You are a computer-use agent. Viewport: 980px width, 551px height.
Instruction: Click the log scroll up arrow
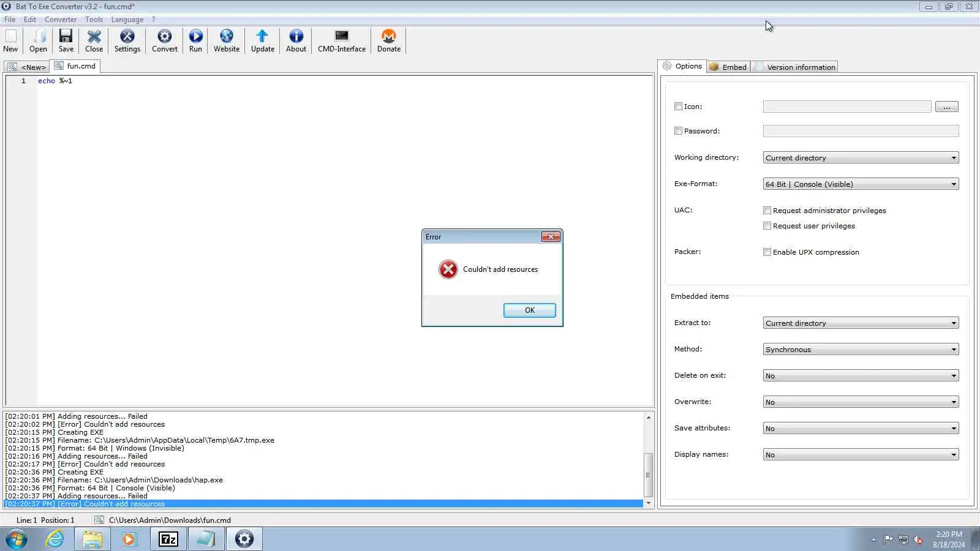pyautogui.click(x=648, y=418)
